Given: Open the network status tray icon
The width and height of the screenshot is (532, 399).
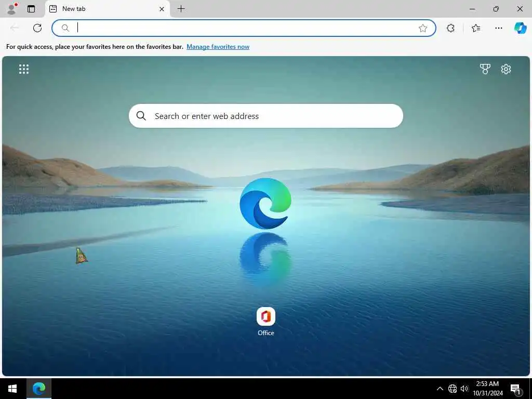Looking at the screenshot, I should tap(453, 389).
